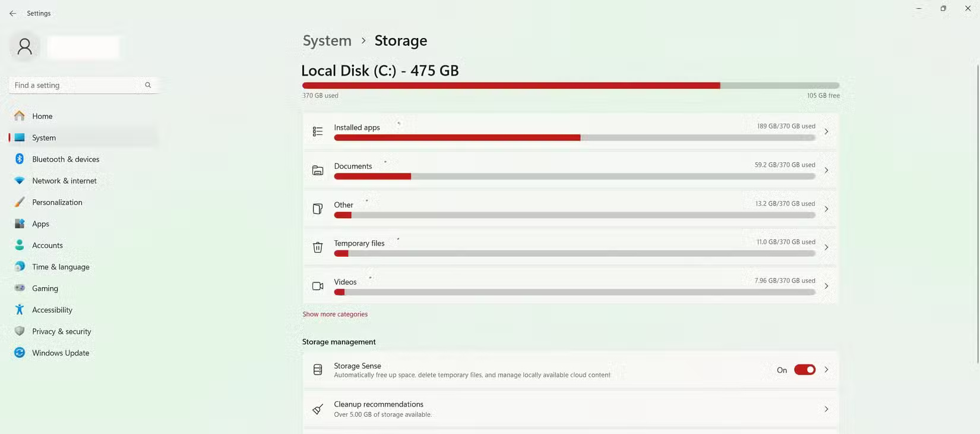Open the Gaming settings section

[44, 288]
